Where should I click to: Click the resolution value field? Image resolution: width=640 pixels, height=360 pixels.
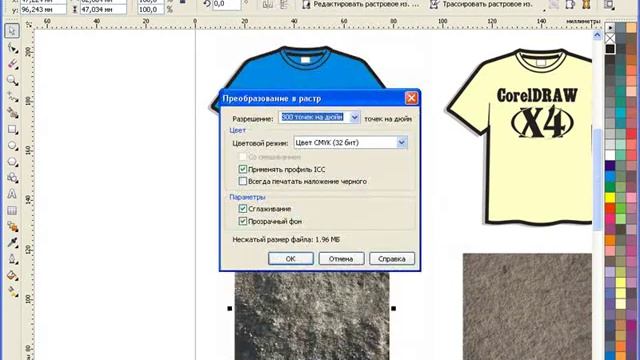click(314, 118)
